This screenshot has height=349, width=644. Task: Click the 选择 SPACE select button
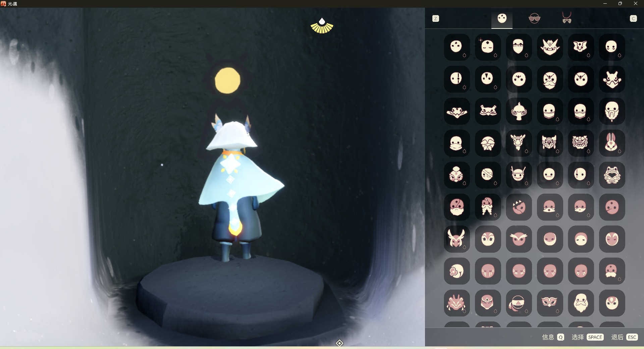pos(588,337)
